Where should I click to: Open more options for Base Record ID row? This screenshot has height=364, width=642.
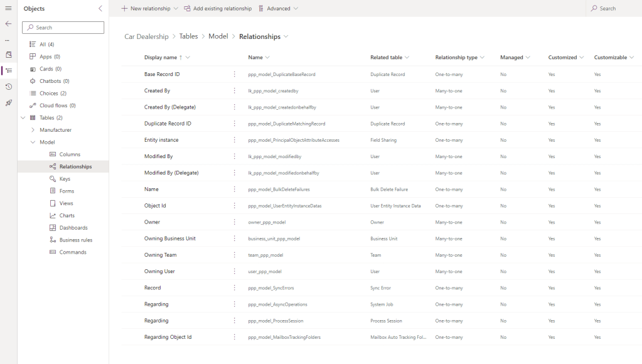coord(235,74)
